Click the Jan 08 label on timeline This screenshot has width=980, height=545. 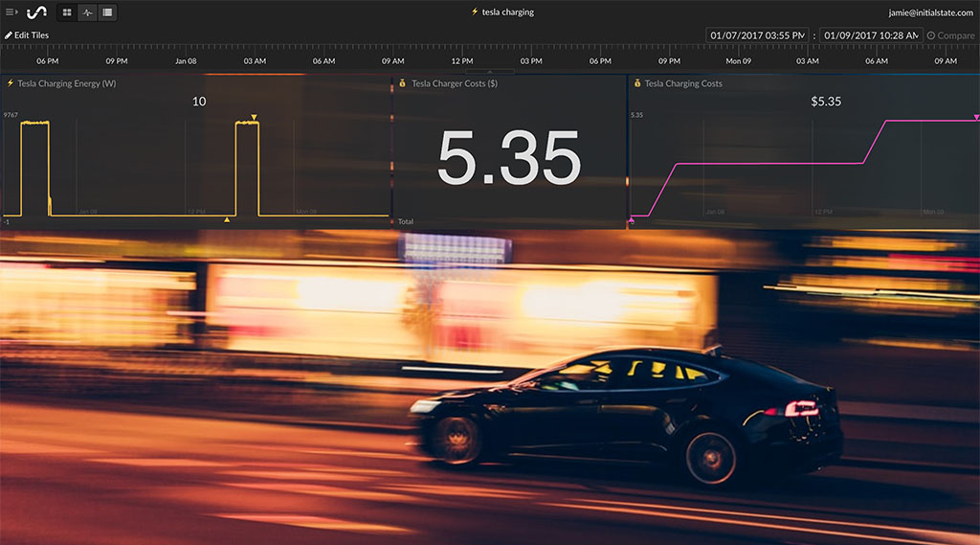[186, 60]
